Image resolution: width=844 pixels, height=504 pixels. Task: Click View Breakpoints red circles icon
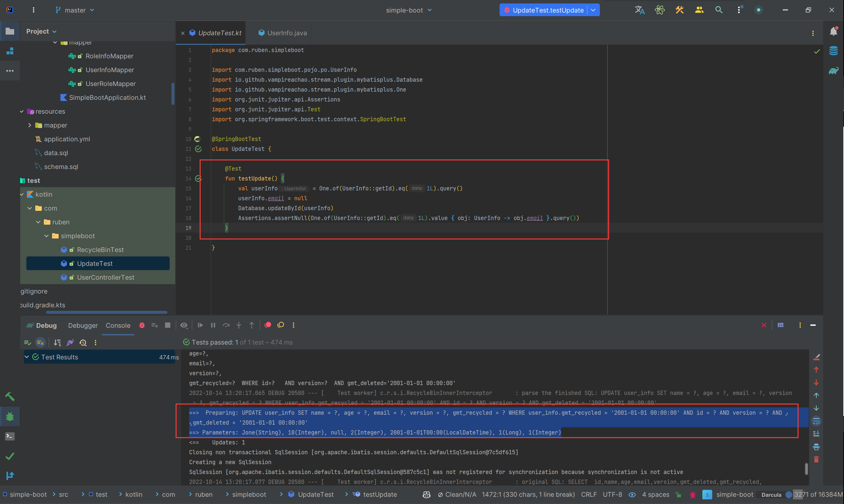267,325
